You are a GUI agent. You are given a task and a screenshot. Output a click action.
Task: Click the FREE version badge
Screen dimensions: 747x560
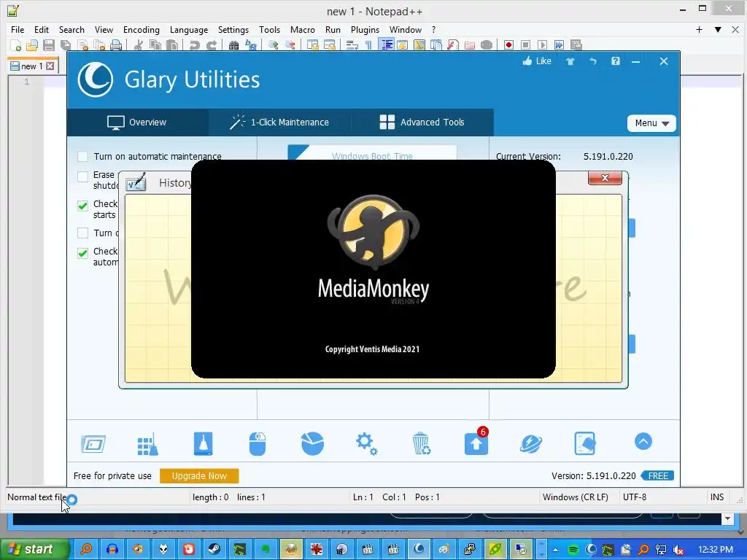(657, 475)
